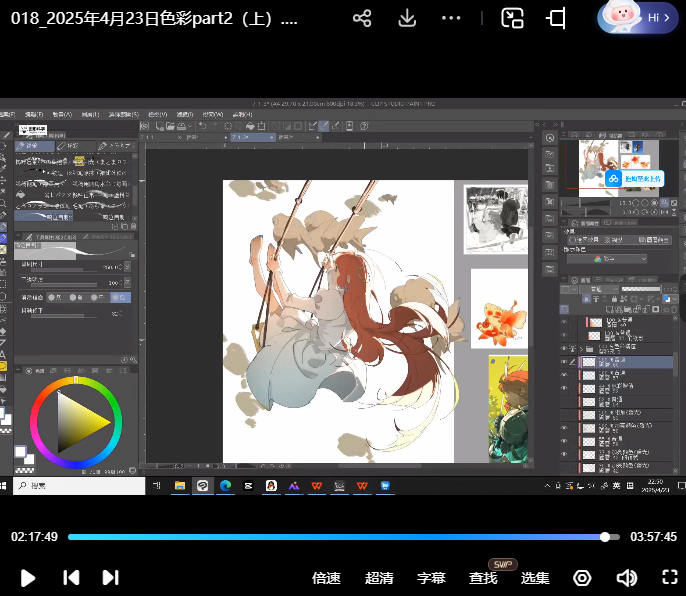This screenshot has height=596, width=686.
Task: Mute audio using the speaker icon
Action: pyautogui.click(x=627, y=578)
